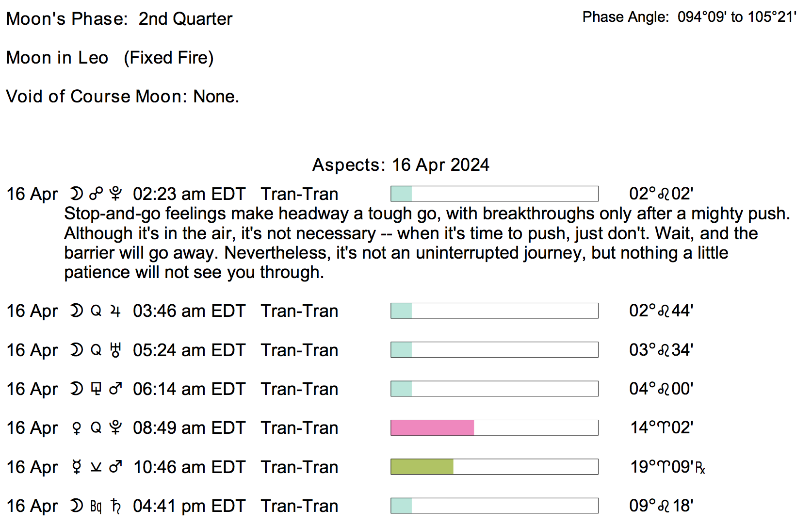Click the Mercury glyph in 10:46 am row

[x=76, y=467]
